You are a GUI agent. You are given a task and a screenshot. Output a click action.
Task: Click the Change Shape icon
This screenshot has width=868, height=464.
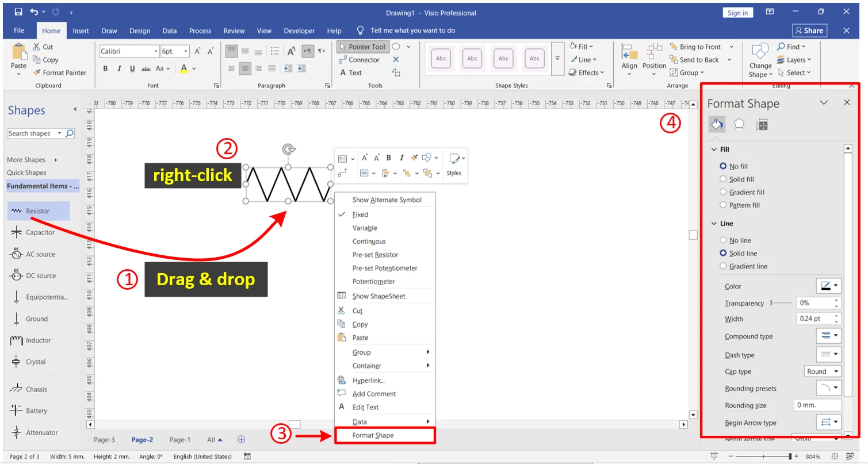760,60
